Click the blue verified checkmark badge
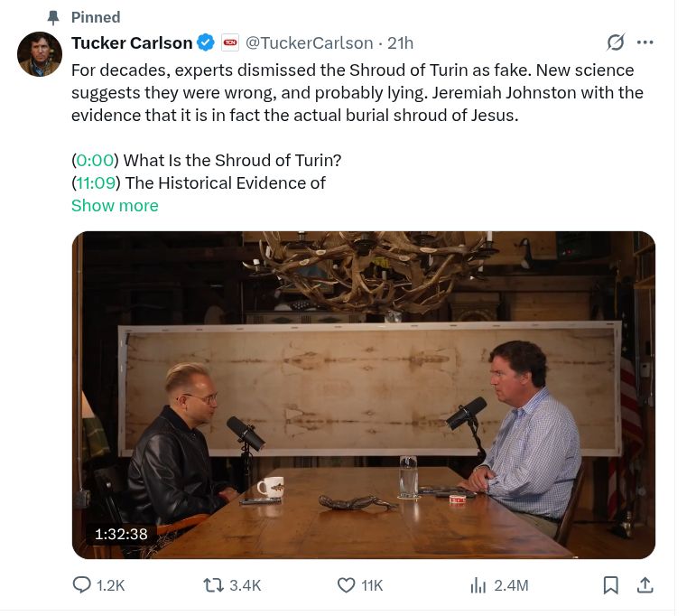696x616 pixels. pos(206,43)
